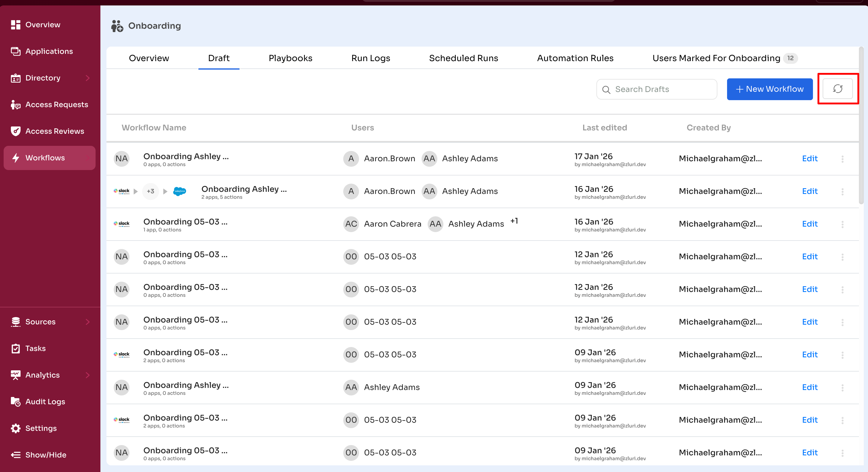Open Settings gear in sidebar

point(15,428)
